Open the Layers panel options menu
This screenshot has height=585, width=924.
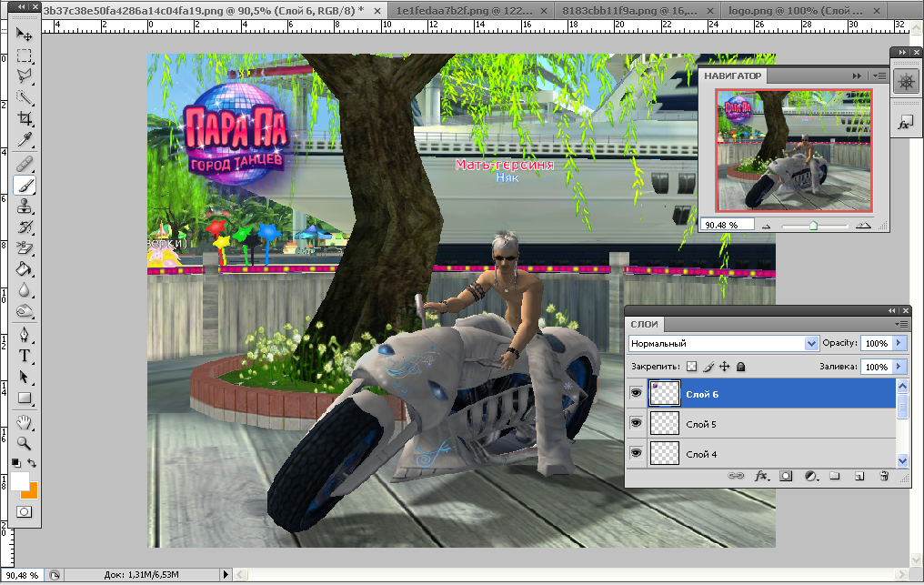tap(901, 325)
